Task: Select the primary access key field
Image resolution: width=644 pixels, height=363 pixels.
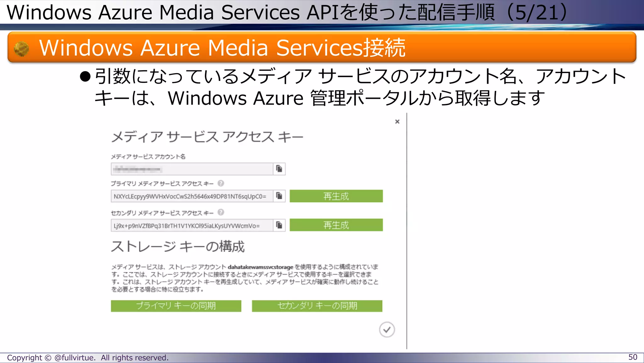Action: pos(192,196)
